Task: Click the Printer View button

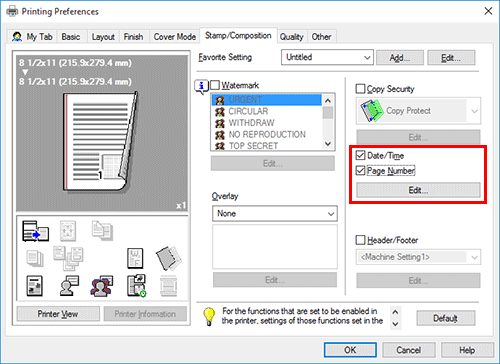Action: click(58, 314)
